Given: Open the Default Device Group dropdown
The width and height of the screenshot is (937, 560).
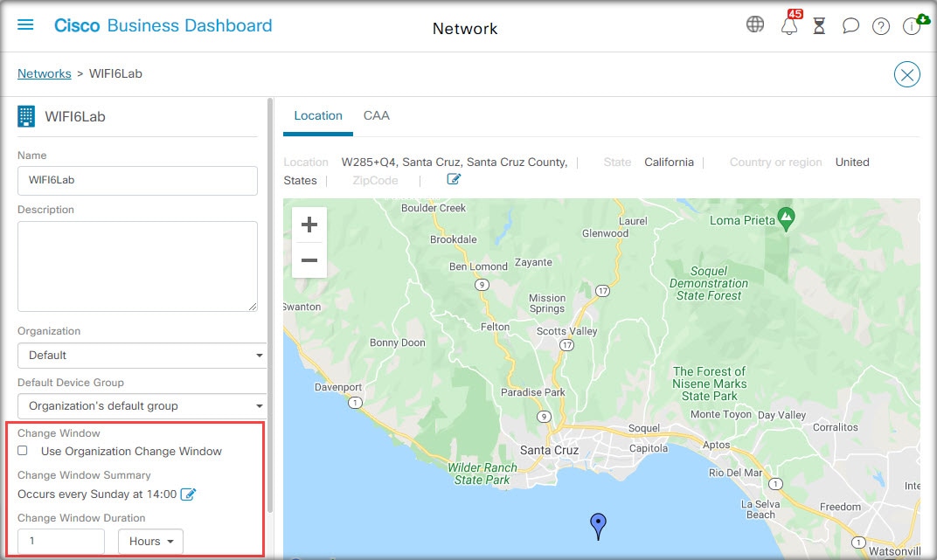Looking at the screenshot, I should tap(142, 406).
